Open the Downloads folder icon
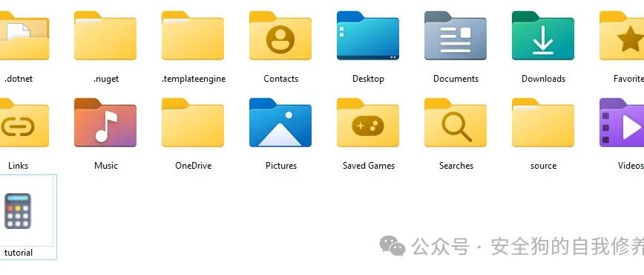This screenshot has width=644, height=275. coord(542,36)
